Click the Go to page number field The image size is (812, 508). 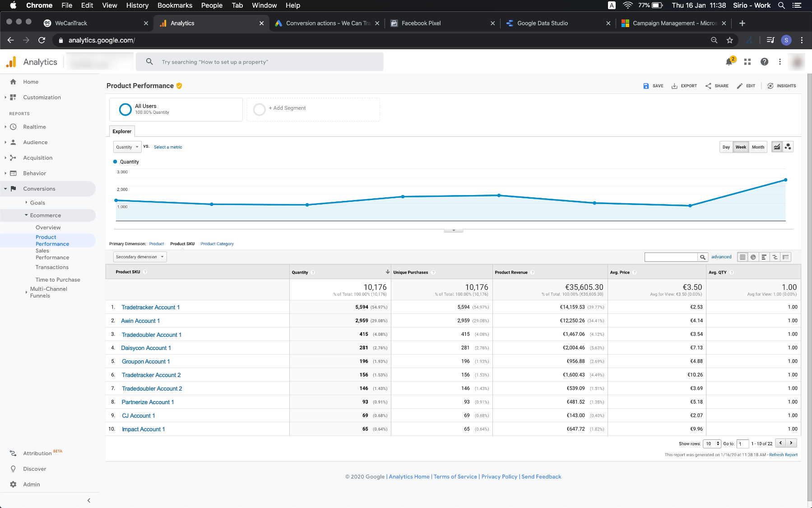coord(743,444)
